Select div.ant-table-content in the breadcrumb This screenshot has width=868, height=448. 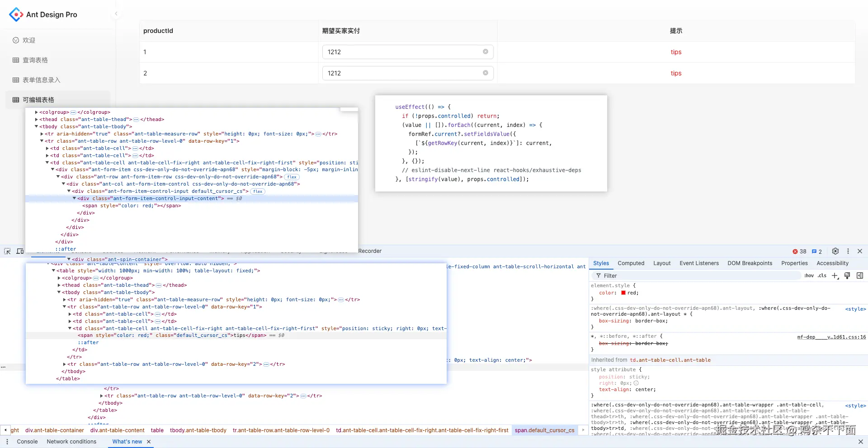point(118,430)
